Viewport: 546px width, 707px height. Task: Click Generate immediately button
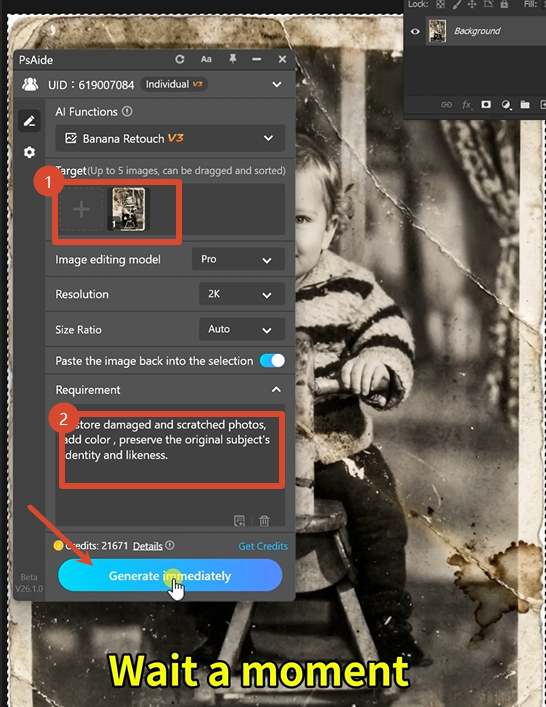click(x=170, y=575)
